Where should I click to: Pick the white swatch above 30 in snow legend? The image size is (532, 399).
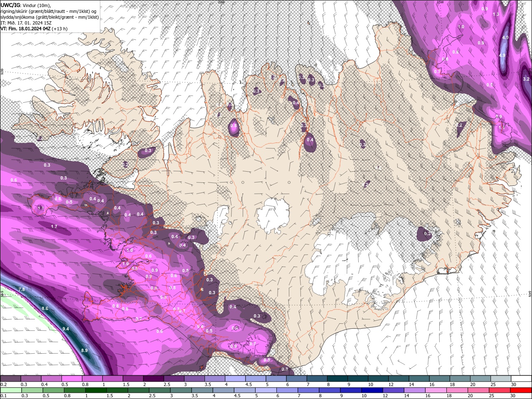point(521,379)
